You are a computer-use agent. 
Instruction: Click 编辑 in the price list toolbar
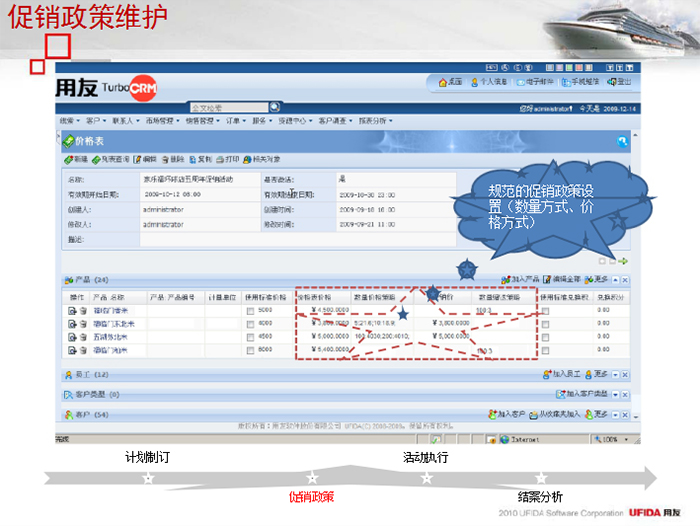tap(145, 159)
